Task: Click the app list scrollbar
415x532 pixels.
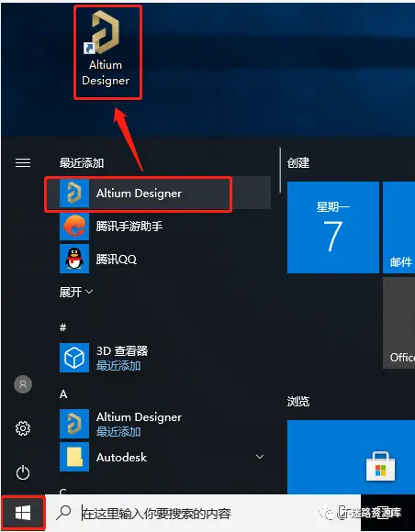Action: (280, 170)
